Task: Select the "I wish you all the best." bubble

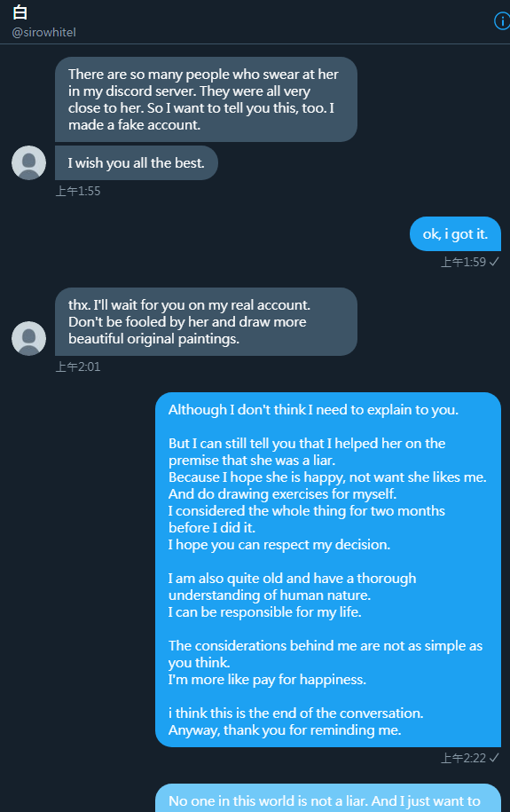Action: point(137,163)
